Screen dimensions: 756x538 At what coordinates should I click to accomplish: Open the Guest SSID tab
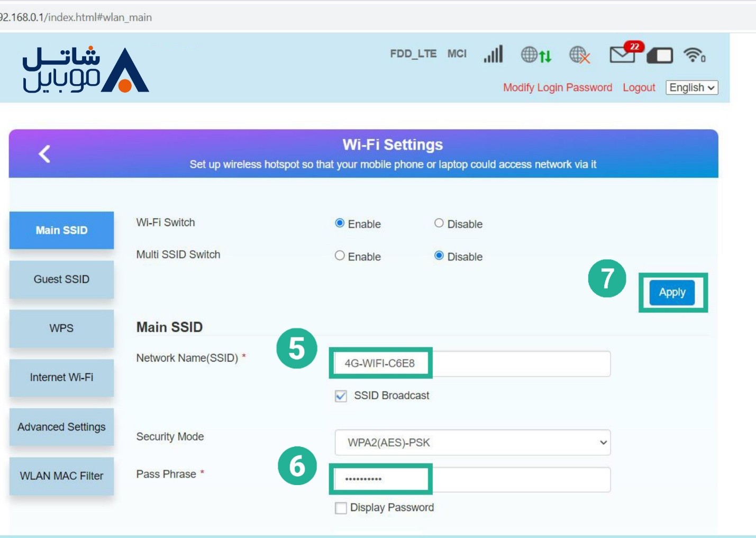point(61,279)
